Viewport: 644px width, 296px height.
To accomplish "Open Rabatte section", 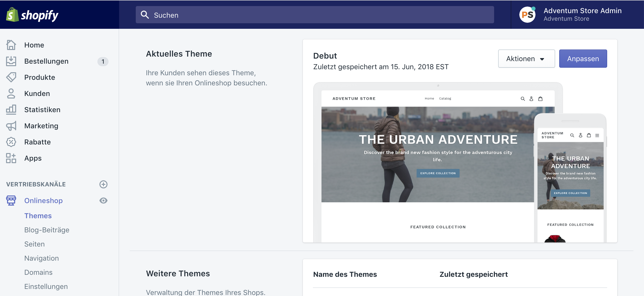I will (x=37, y=142).
